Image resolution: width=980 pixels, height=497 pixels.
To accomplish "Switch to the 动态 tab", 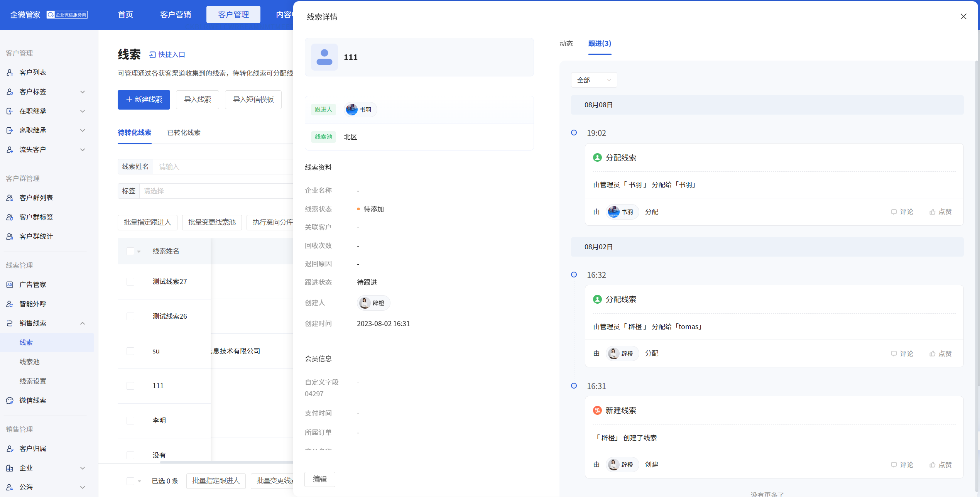I will tap(566, 44).
